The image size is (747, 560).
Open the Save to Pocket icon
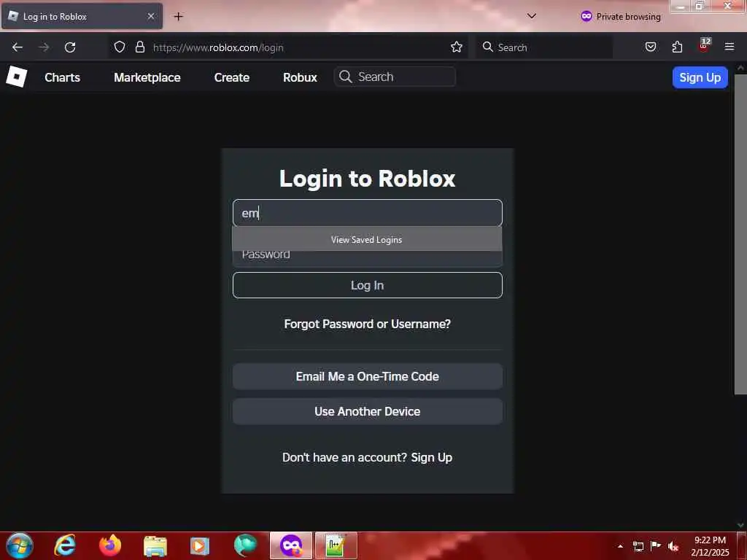click(650, 47)
